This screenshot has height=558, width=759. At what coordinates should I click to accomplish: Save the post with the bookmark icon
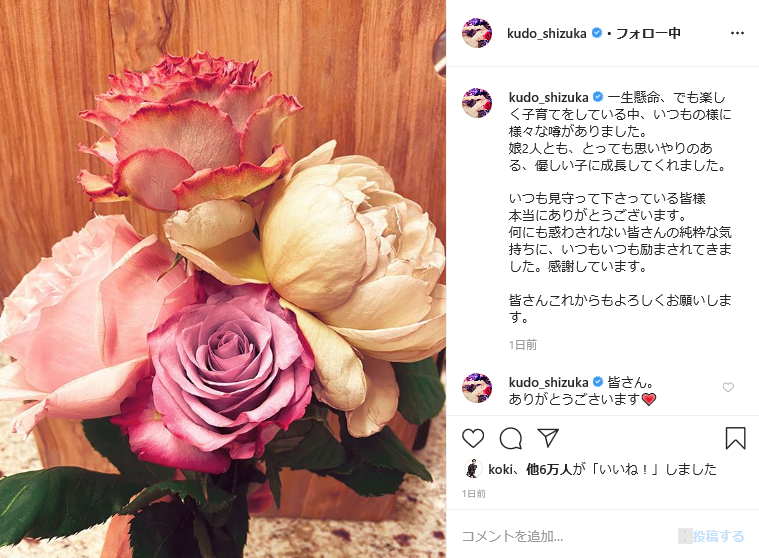[735, 438]
